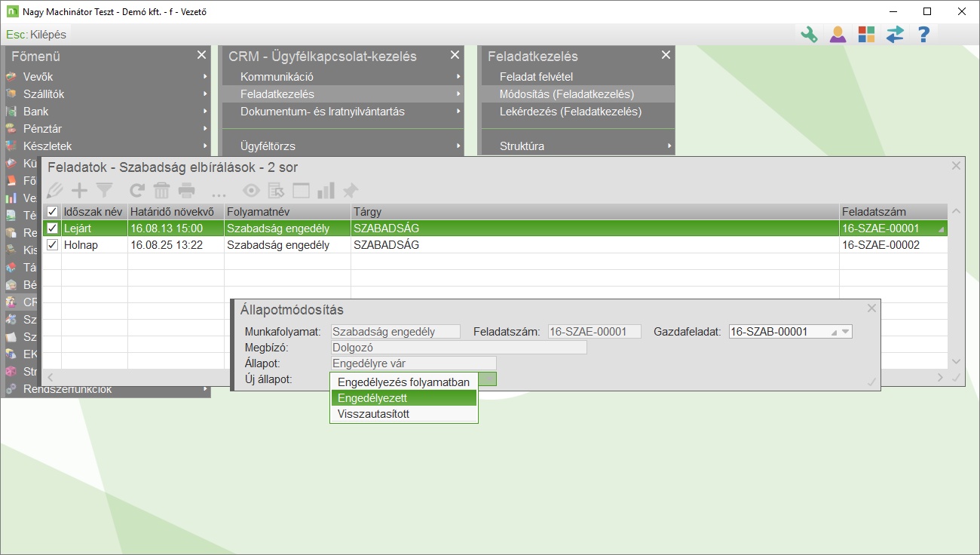
Task: Click the Állapot field showing Engedélyre vár
Action: [414, 363]
